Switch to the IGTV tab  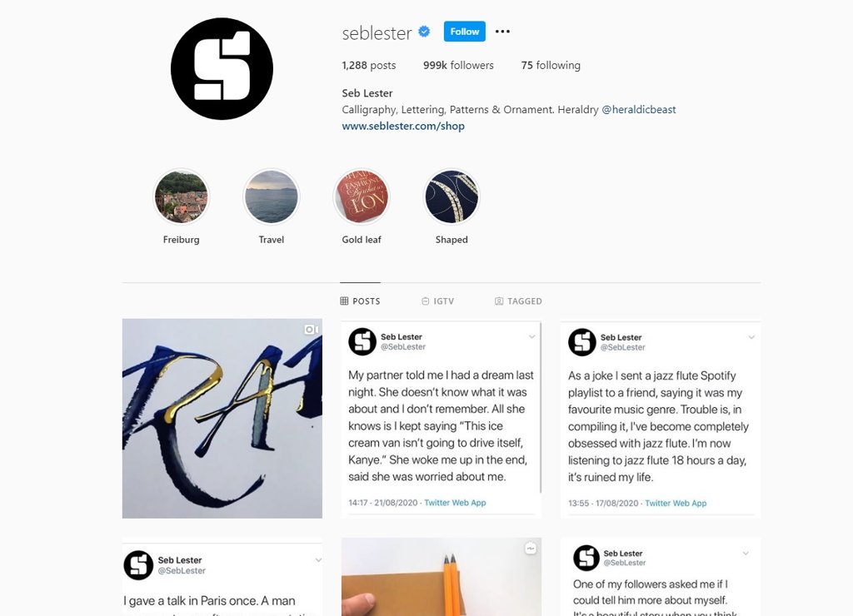(438, 301)
